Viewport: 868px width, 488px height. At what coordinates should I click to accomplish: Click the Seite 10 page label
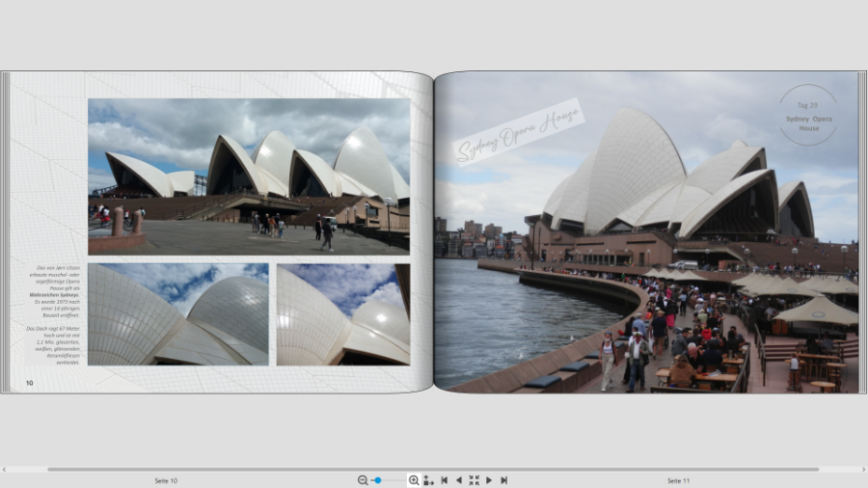pos(166,480)
